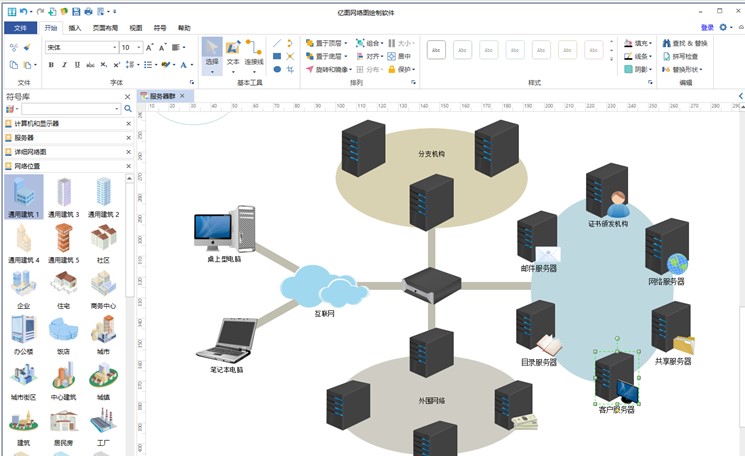Close the 网络位置 library panel
The image size is (745, 456).
(x=128, y=166)
